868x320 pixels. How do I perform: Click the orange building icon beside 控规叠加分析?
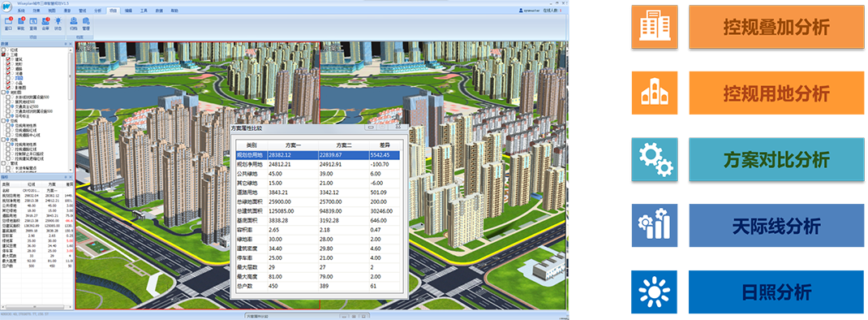(x=655, y=27)
